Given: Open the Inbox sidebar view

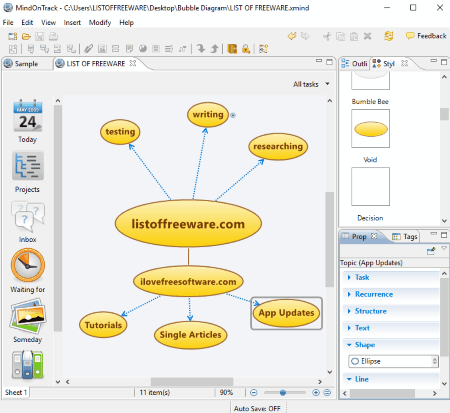Looking at the screenshot, I should (28, 222).
